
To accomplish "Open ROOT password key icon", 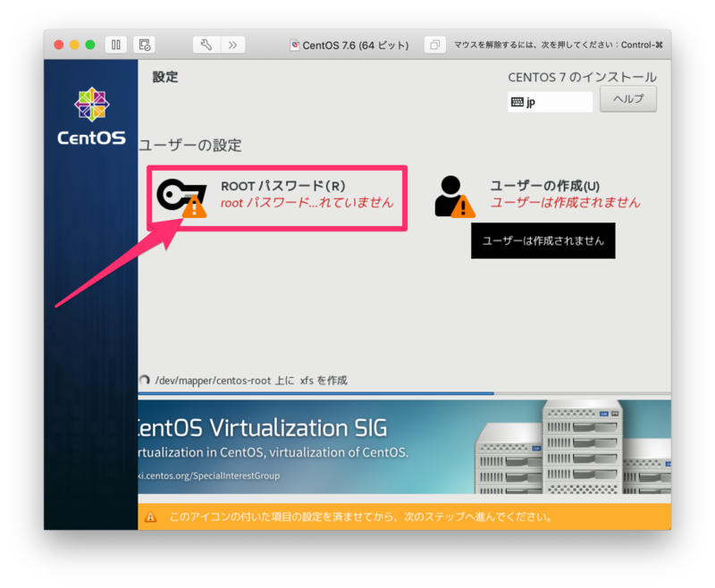I will 182,197.
